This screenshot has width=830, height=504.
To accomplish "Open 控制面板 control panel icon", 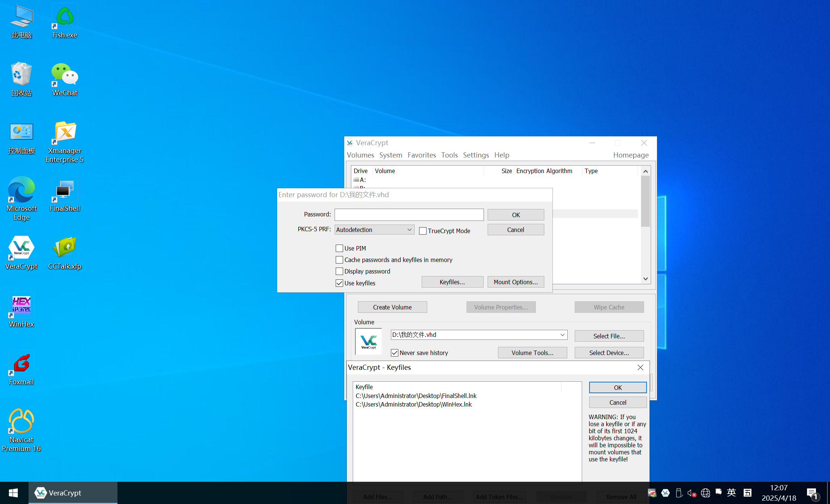I will (x=21, y=138).
